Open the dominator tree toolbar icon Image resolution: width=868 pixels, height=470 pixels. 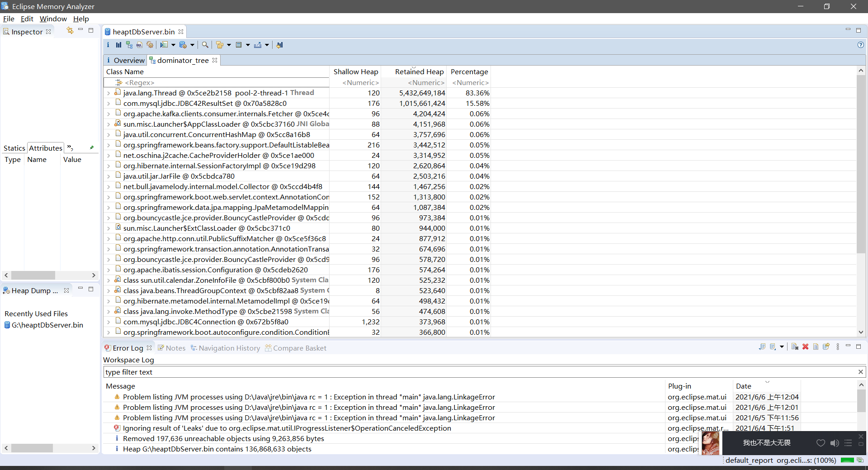[x=129, y=45]
